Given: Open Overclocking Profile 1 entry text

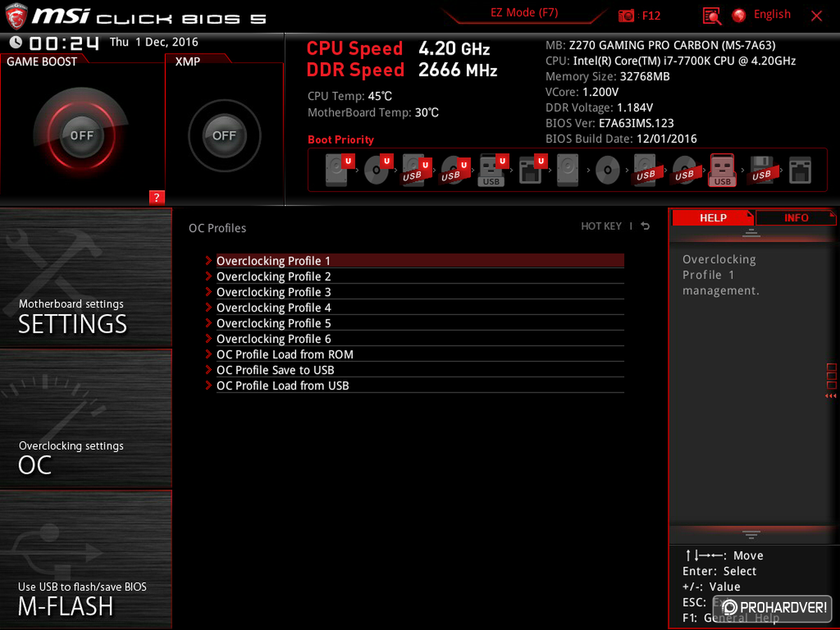Looking at the screenshot, I should coord(273,260).
